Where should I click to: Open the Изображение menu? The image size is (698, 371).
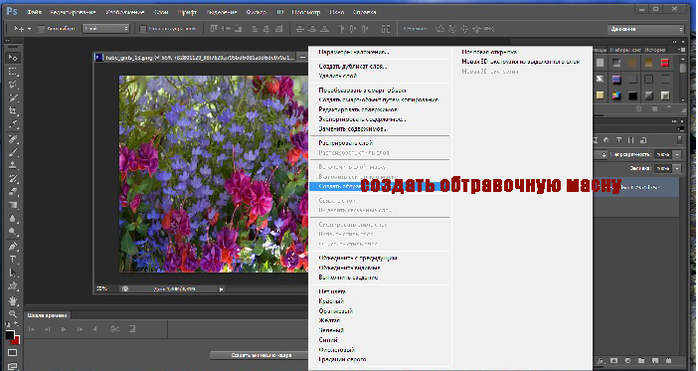[125, 12]
